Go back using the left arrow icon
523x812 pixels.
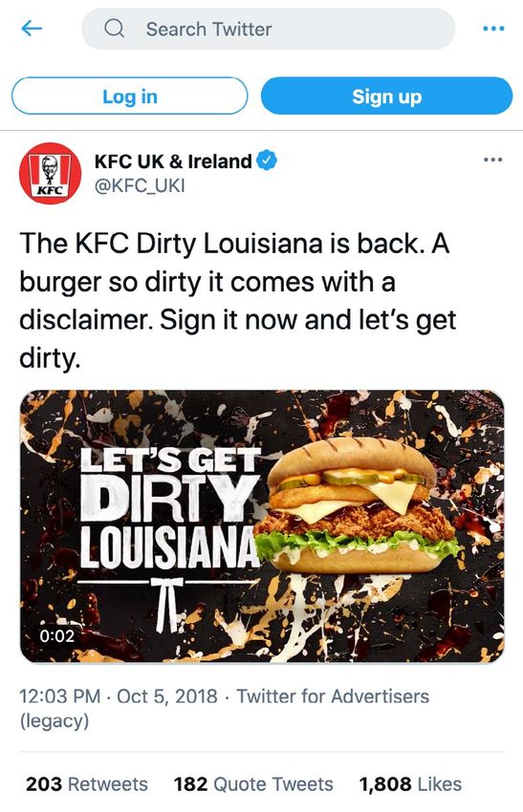click(x=32, y=29)
